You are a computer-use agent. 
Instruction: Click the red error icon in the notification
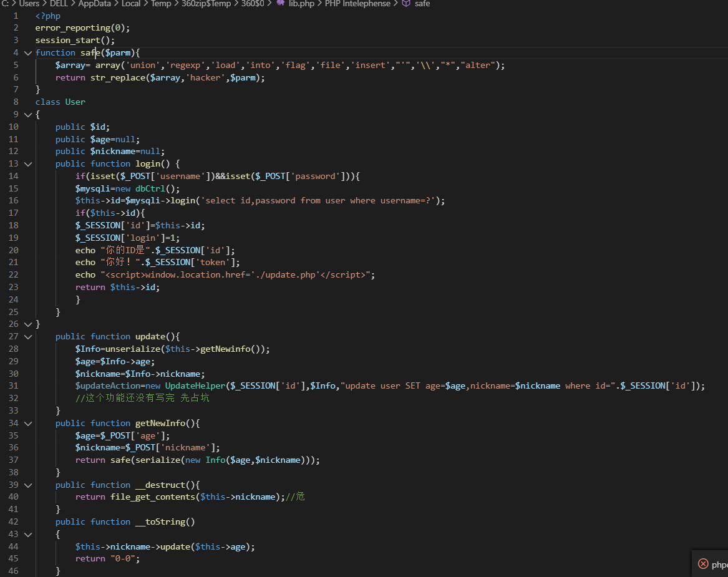(704, 564)
